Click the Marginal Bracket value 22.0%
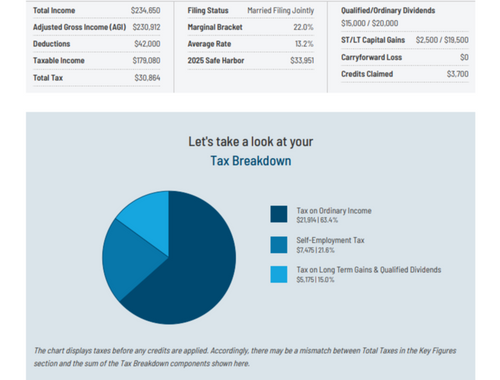 coord(303,27)
